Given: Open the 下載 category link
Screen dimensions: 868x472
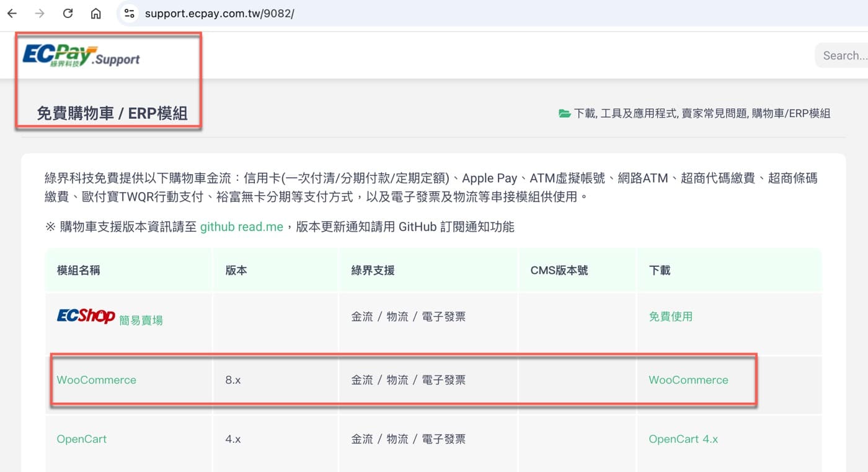Looking at the screenshot, I should (x=584, y=113).
